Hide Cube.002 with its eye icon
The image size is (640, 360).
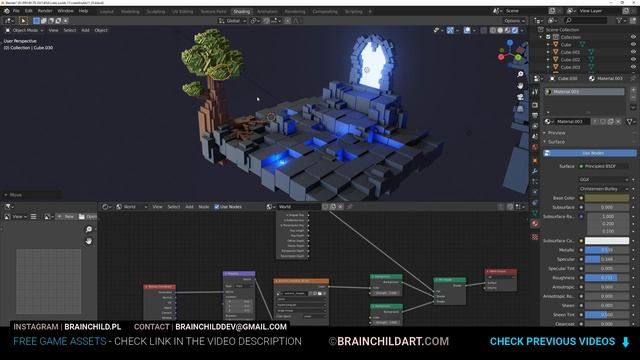click(x=633, y=60)
